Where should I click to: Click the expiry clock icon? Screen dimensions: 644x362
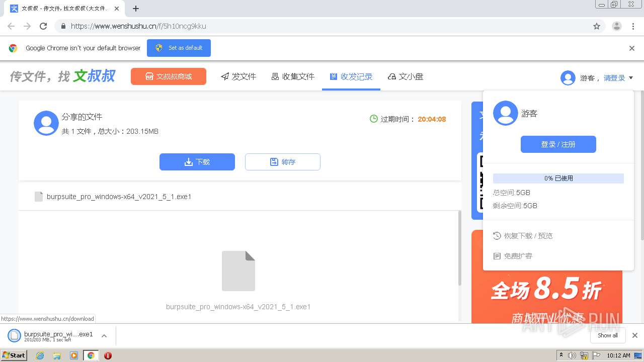point(374,119)
